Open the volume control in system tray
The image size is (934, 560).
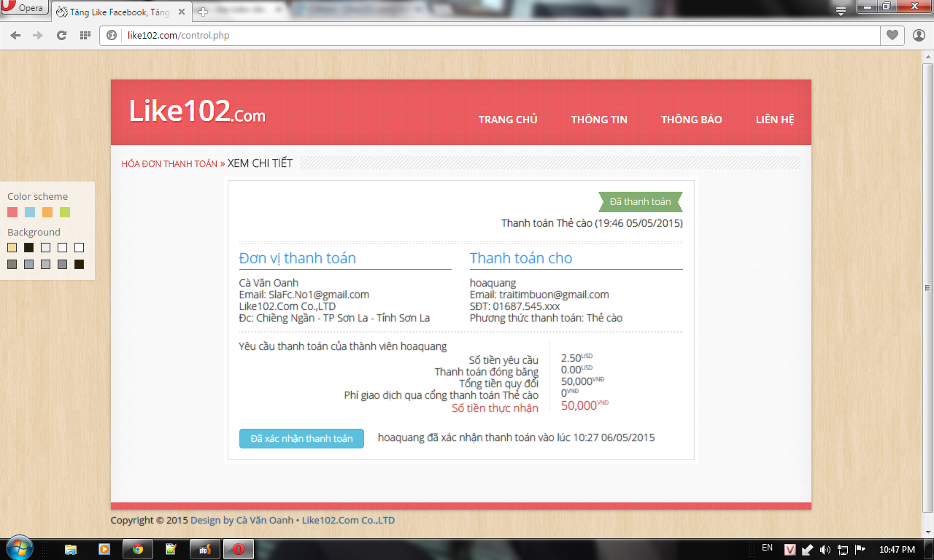(825, 549)
